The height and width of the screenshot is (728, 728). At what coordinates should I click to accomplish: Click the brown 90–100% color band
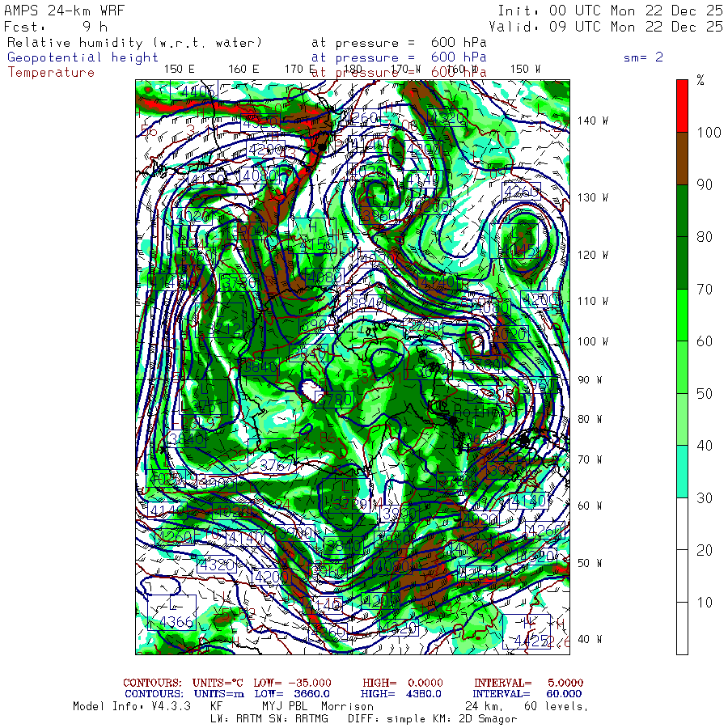tap(682, 159)
